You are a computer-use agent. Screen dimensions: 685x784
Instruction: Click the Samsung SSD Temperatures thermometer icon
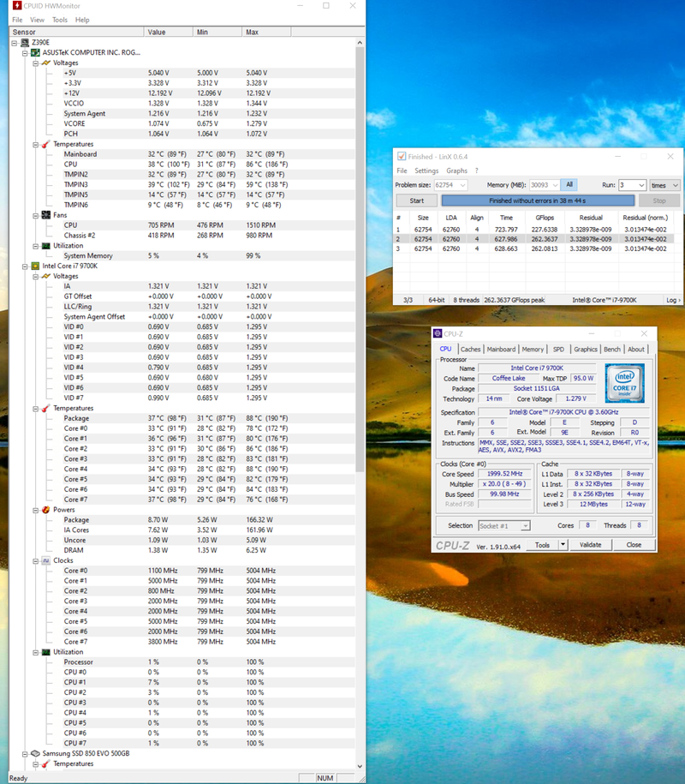point(46,763)
